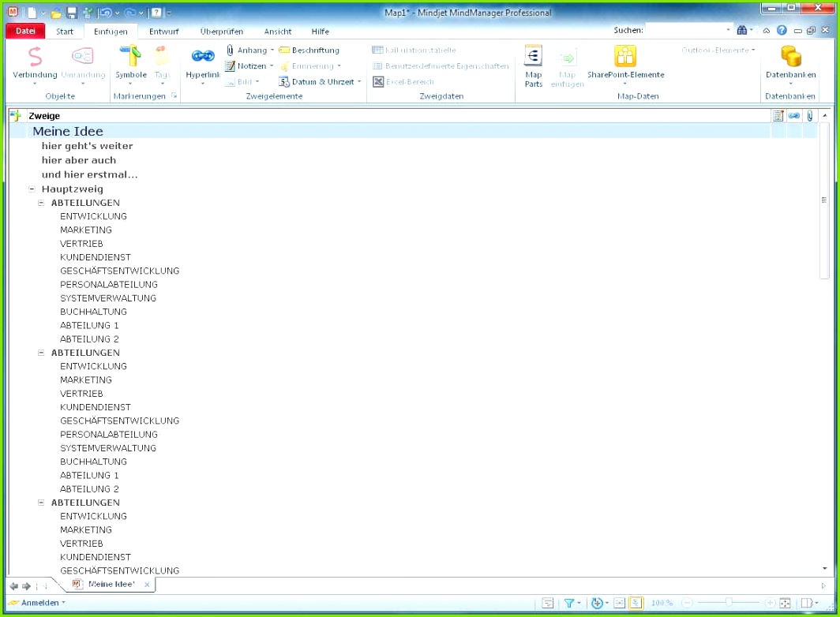Screen dimensions: 840x617
Task: Click the question mark icon in quick access toolbar
Action: (x=156, y=13)
